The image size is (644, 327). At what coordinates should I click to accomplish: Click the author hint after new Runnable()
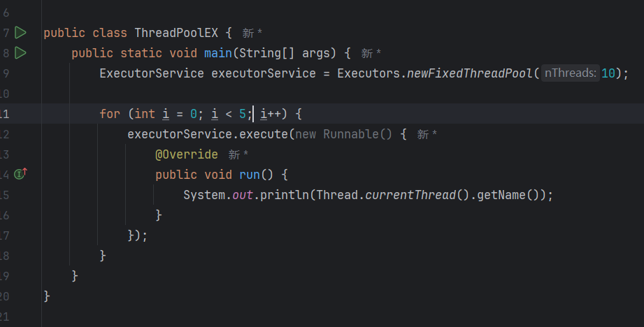coord(427,134)
